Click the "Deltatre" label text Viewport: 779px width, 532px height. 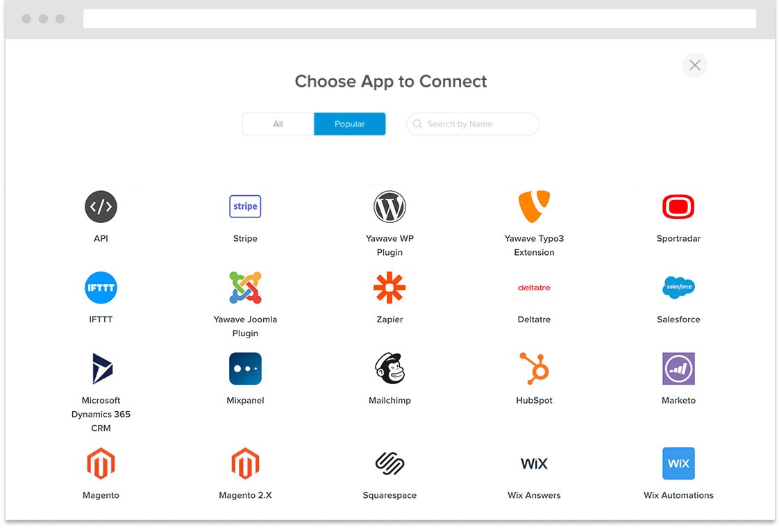pos(534,319)
